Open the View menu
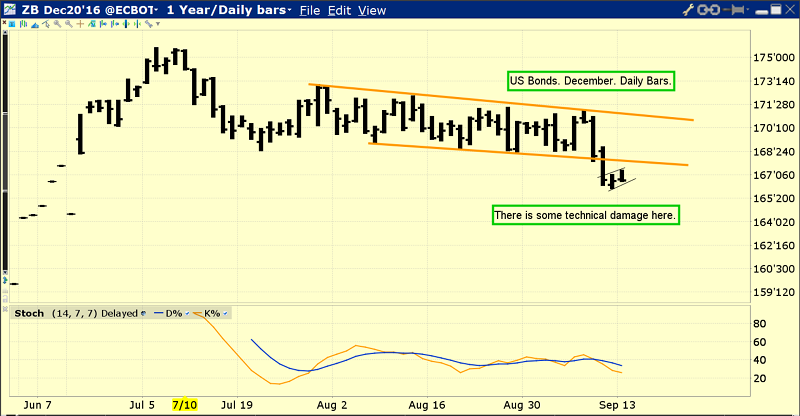This screenshot has height=416, width=800. tap(372, 10)
